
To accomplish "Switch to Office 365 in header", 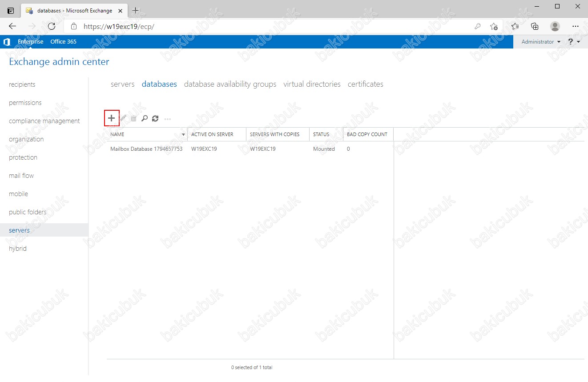I will (x=64, y=42).
